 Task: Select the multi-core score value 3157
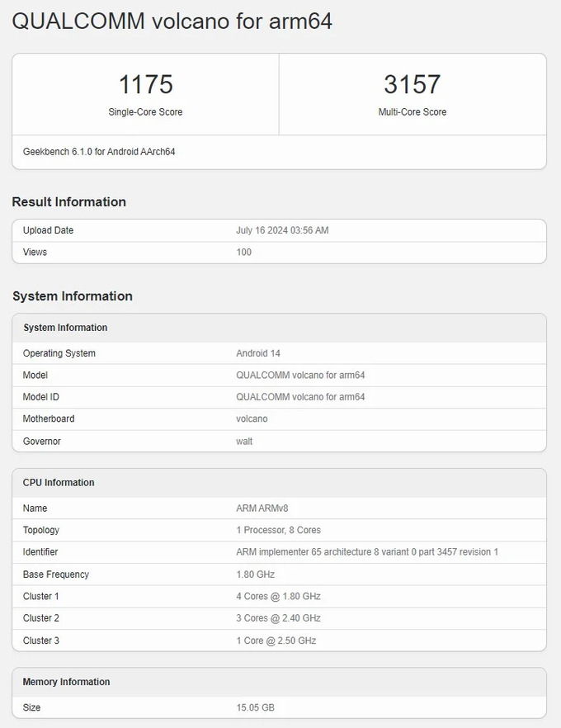[x=412, y=84]
